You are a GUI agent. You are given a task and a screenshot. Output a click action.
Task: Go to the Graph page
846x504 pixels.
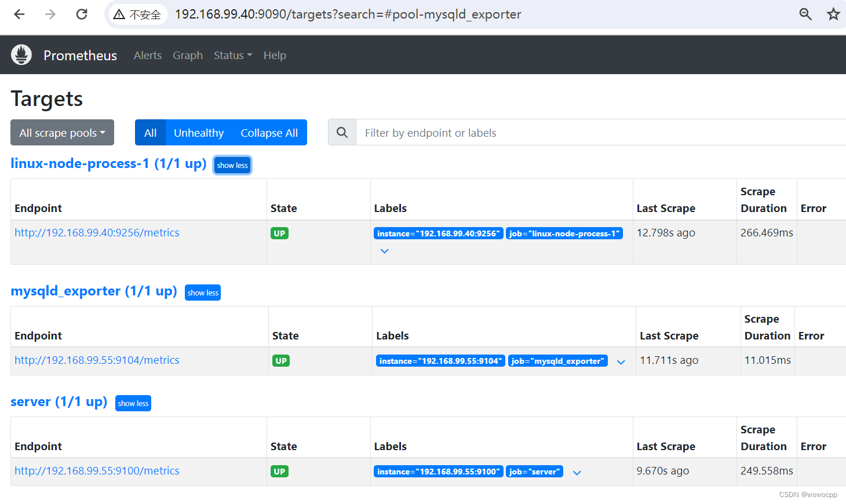[x=188, y=55]
